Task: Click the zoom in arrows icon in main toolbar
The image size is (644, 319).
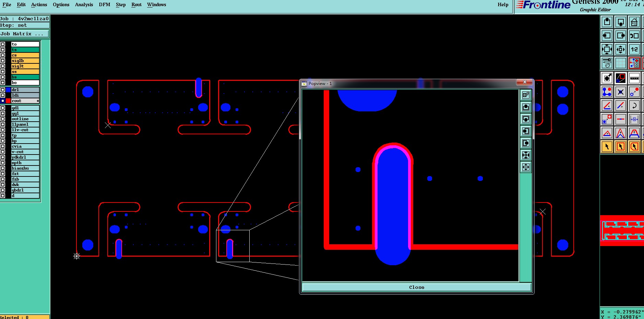Action: coord(607,49)
